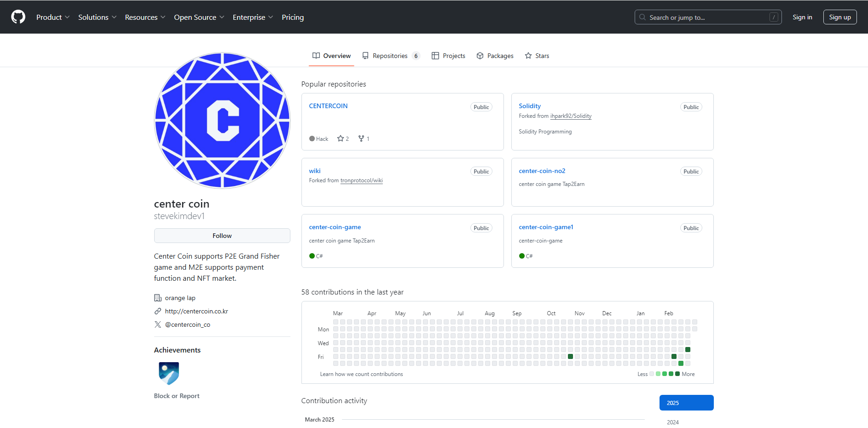Select the 2025 year filter
Viewport: 868px width, 428px height.
point(686,403)
